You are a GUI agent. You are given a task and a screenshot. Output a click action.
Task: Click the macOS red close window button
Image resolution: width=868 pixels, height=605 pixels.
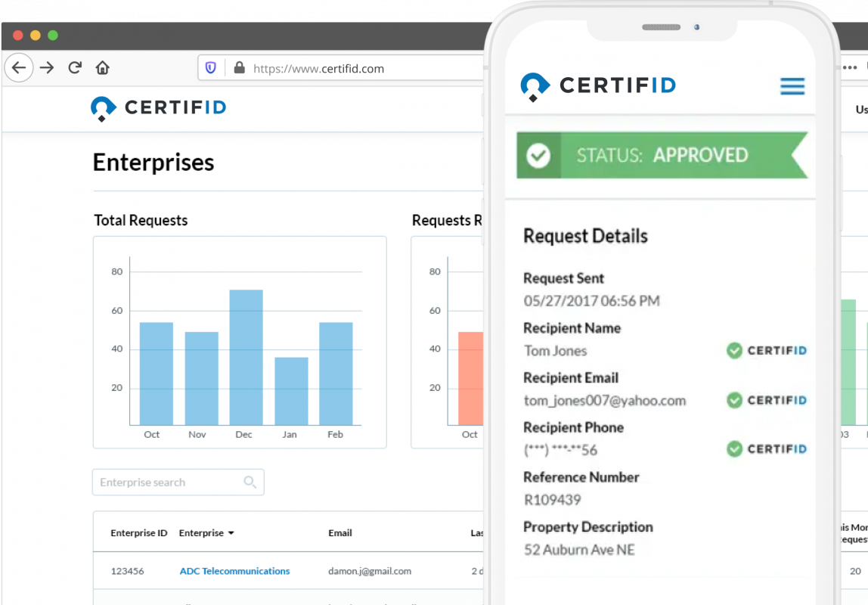tap(17, 36)
